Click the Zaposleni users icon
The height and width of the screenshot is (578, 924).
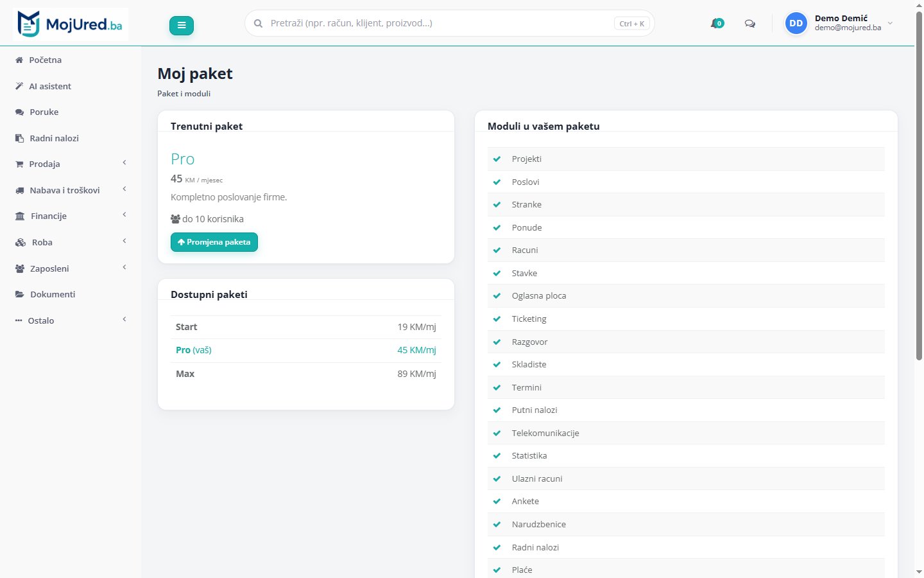[20, 269]
